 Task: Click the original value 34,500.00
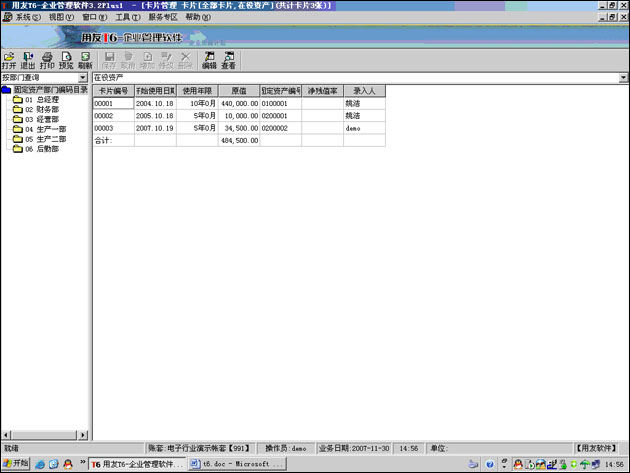click(x=239, y=128)
